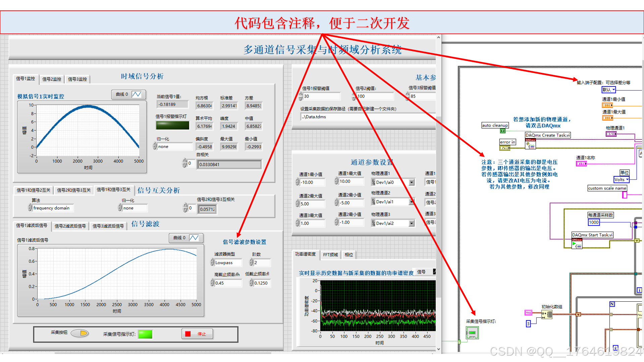Click the DAQmx Create Task VI node
644x362 pixels.
click(530, 144)
